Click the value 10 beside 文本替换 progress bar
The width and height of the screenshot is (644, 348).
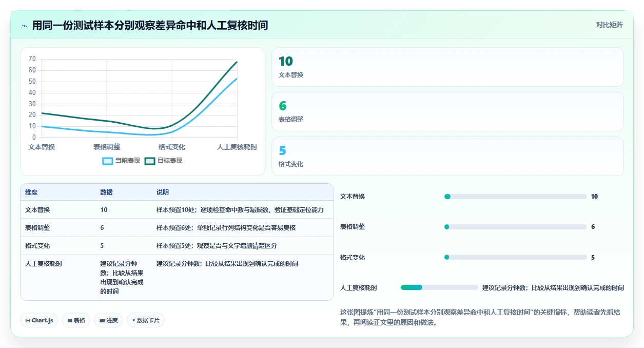[595, 197]
